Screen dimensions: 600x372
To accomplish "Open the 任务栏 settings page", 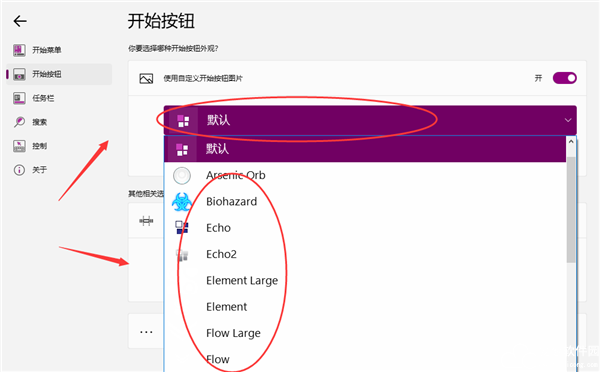I will [59, 98].
